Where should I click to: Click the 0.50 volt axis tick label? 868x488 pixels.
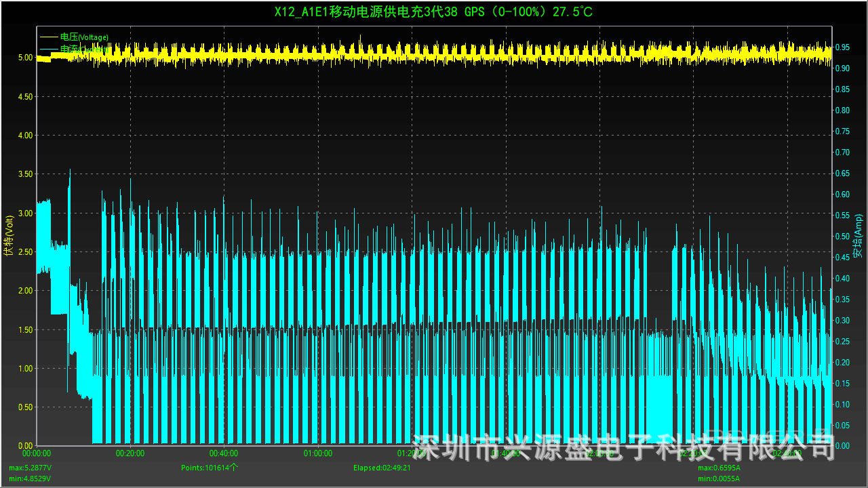(25, 407)
